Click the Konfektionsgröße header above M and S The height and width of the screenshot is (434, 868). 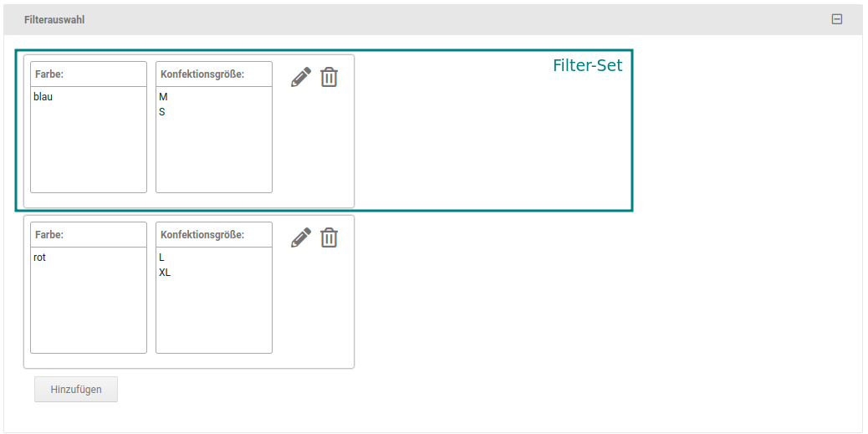tap(202, 74)
